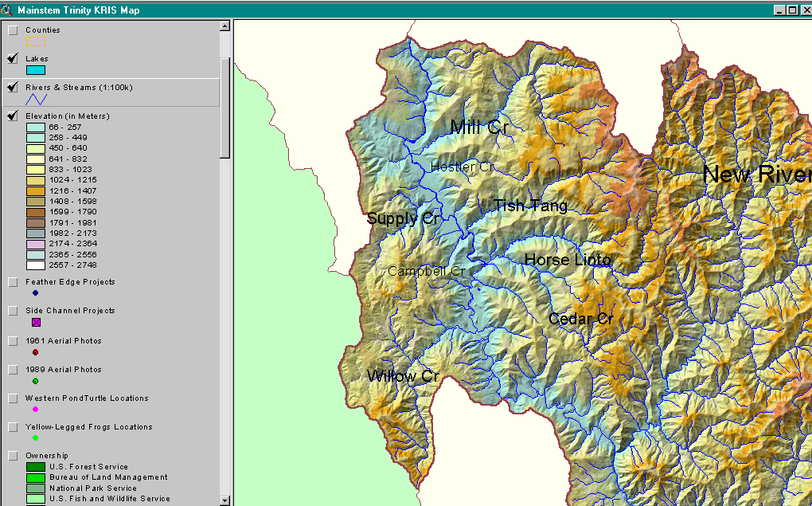Click the Western PondTurtle magenta dot symbol
Viewport: 812px width, 506px height.
[35, 410]
